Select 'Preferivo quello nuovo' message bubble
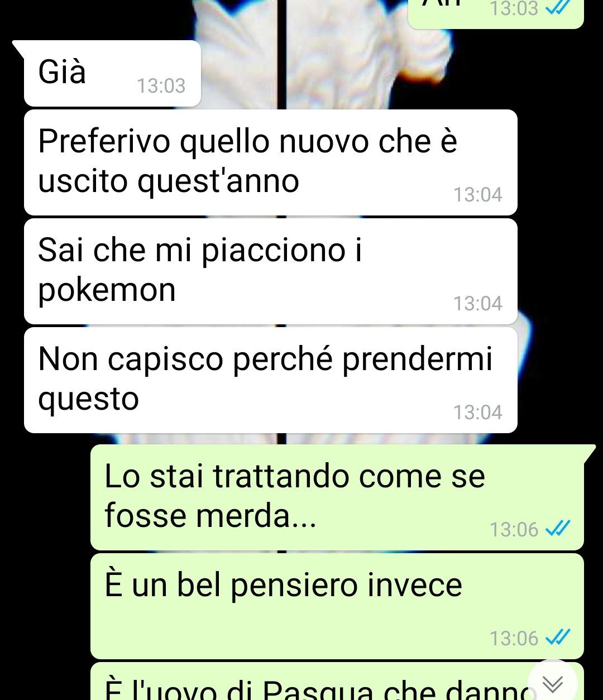The height and width of the screenshot is (700, 603). click(271, 162)
